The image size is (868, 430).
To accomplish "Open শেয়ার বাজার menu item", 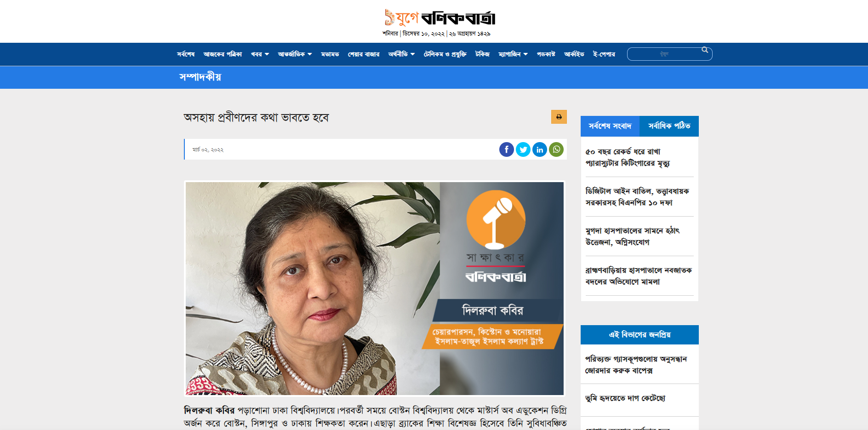I will point(364,54).
